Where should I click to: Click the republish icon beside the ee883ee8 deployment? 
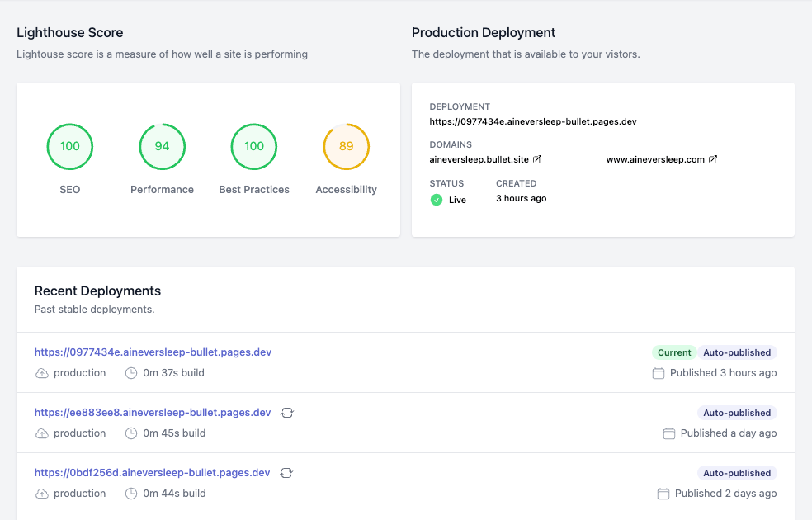(287, 413)
